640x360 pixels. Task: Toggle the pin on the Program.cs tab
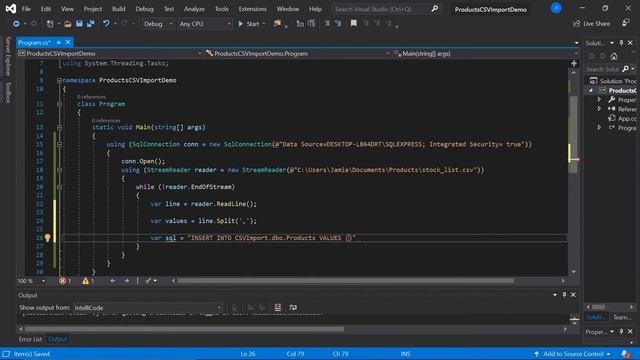59,42
